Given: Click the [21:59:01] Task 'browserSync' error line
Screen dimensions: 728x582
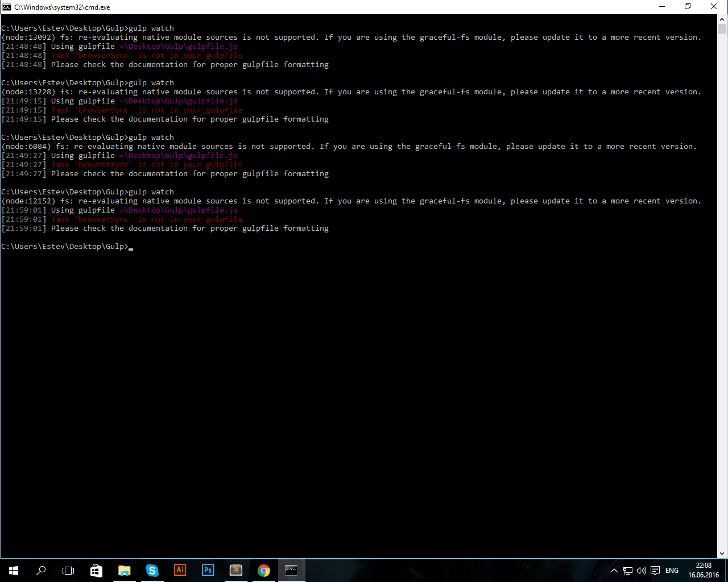Looking at the screenshot, I should pyautogui.click(x=122, y=219).
